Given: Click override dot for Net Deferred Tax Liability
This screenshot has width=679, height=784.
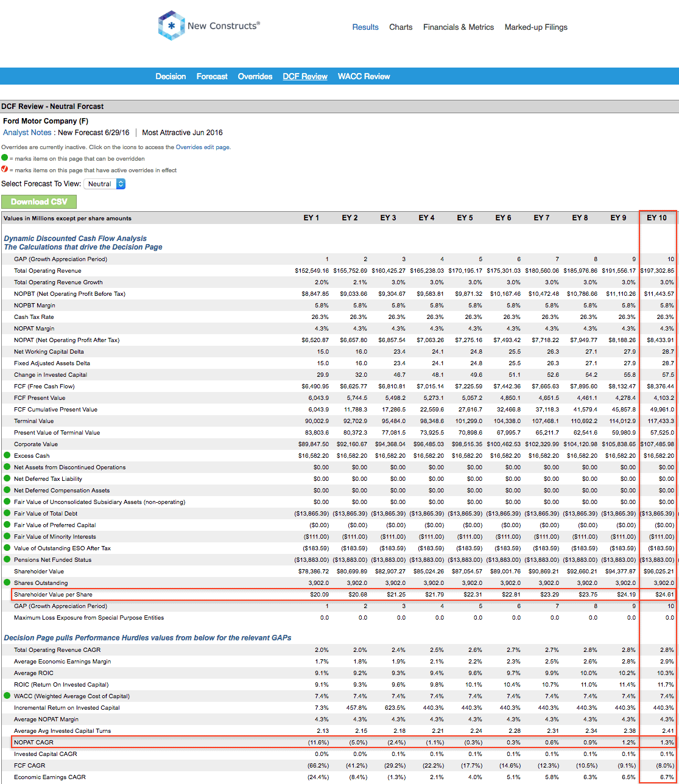Looking at the screenshot, I should click(7, 478).
